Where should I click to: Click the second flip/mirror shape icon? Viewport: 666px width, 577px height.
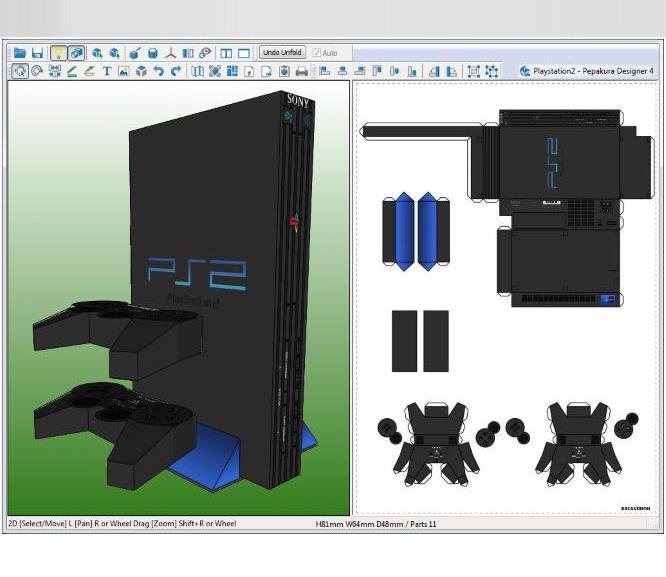click(451, 71)
